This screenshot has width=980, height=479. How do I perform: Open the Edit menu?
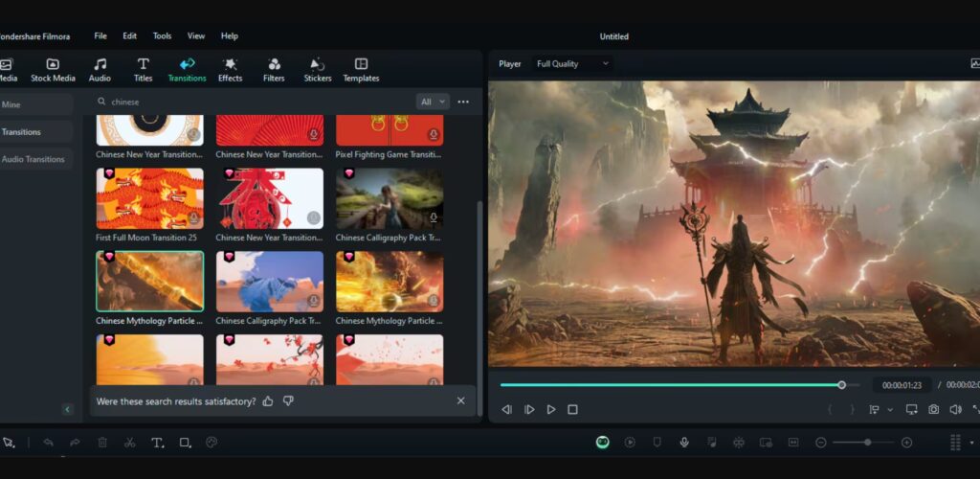(x=129, y=36)
